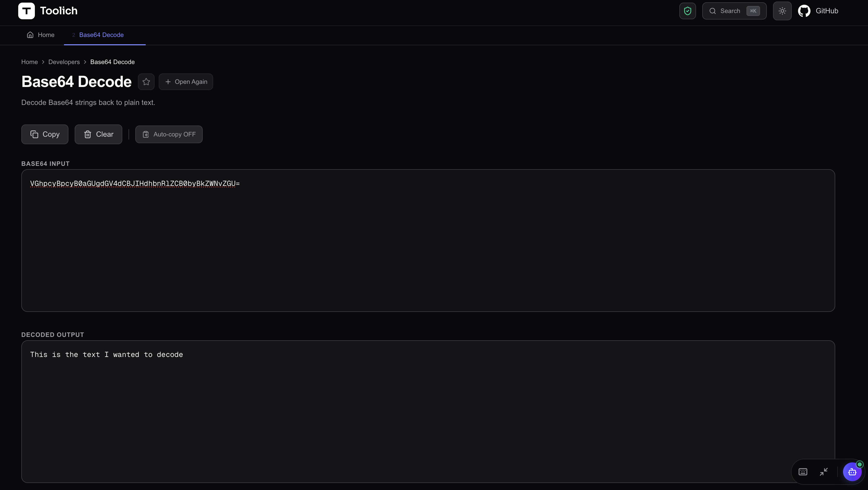Favorite Base64 Decode with star icon

(146, 81)
